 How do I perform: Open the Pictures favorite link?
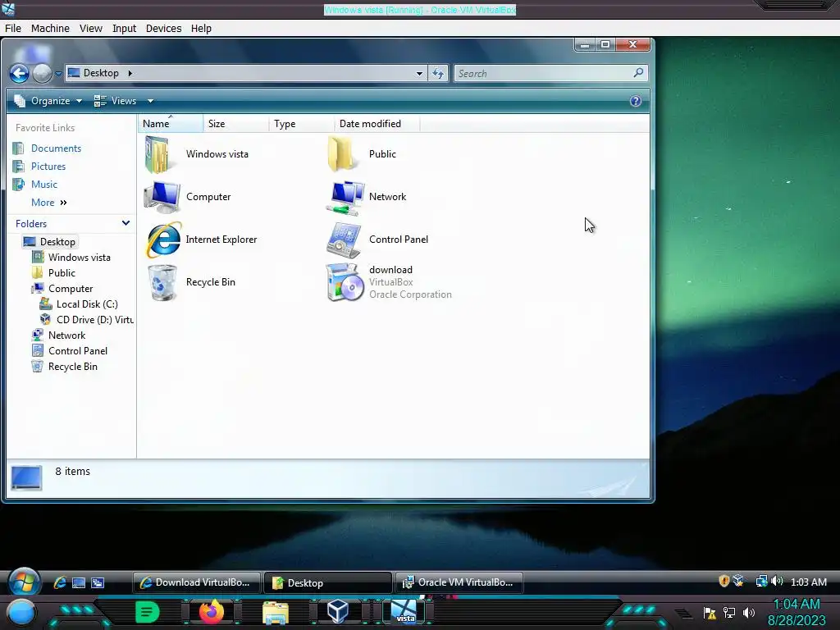tap(48, 167)
